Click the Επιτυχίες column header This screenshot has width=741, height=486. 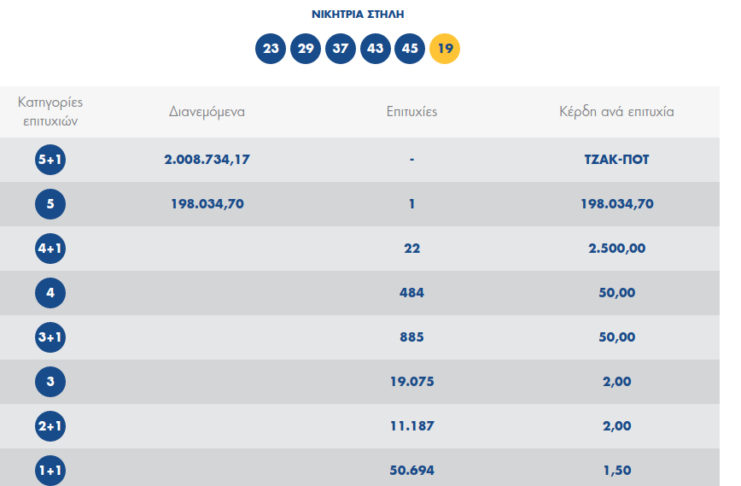coord(411,112)
